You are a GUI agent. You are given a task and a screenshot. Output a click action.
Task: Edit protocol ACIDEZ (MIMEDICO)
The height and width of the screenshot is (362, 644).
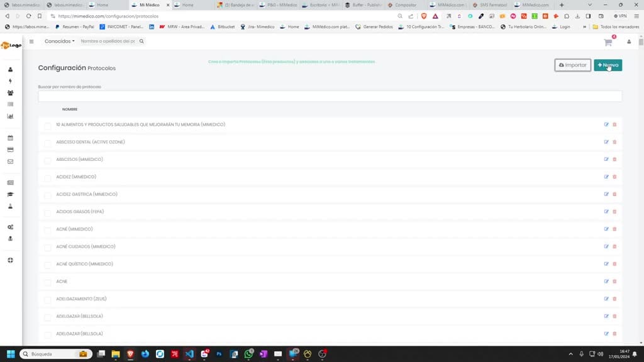(606, 177)
